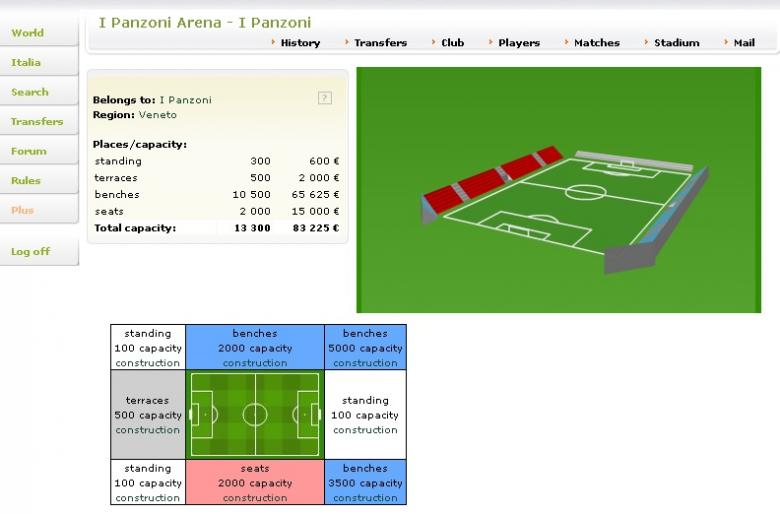Click construction in the pink seats section
This screenshot has height=514, width=780.
pyautogui.click(x=255, y=498)
